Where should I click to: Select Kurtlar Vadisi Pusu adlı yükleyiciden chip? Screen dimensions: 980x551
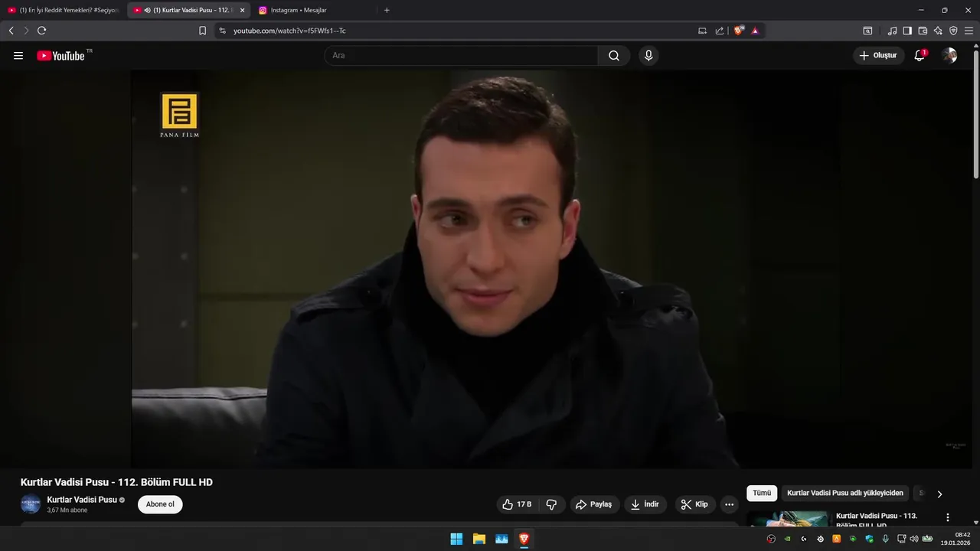[845, 494]
